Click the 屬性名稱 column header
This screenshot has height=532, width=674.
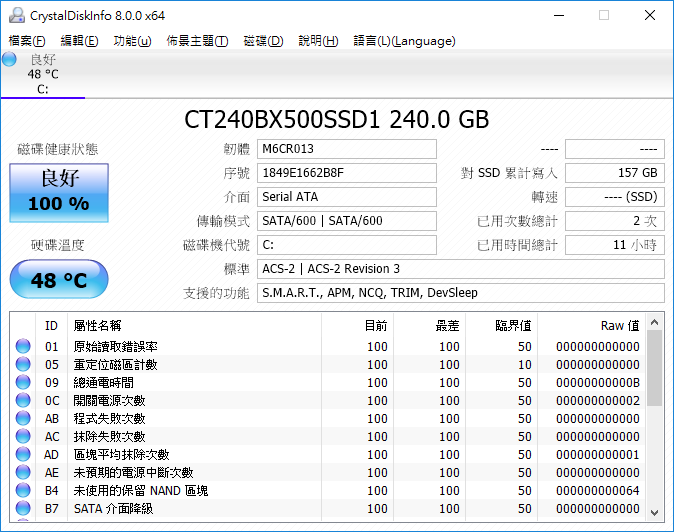[194, 326]
